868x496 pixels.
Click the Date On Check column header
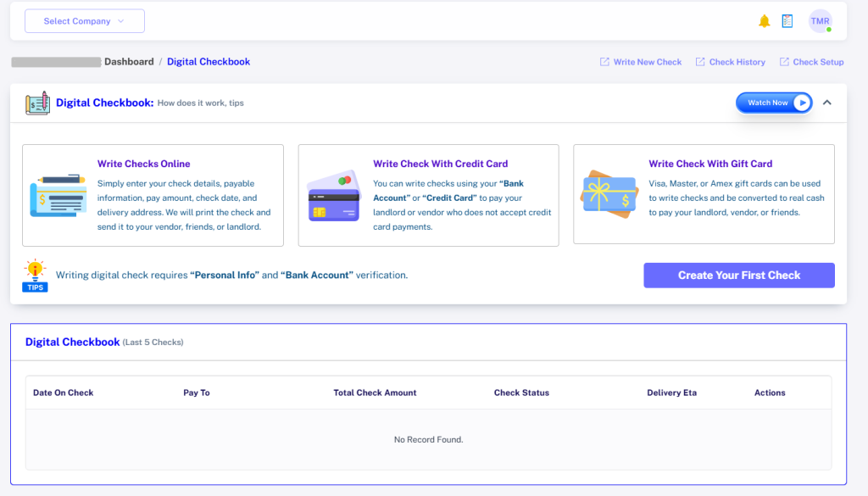(x=64, y=393)
